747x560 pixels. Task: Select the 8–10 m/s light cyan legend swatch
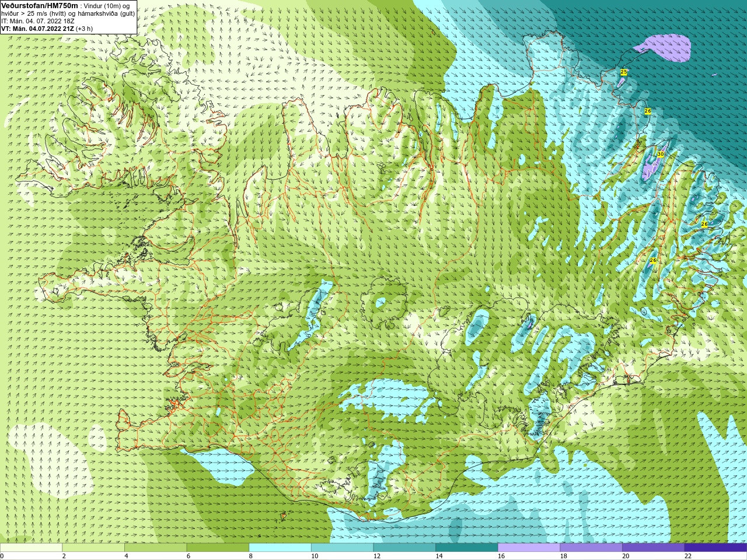click(x=280, y=548)
